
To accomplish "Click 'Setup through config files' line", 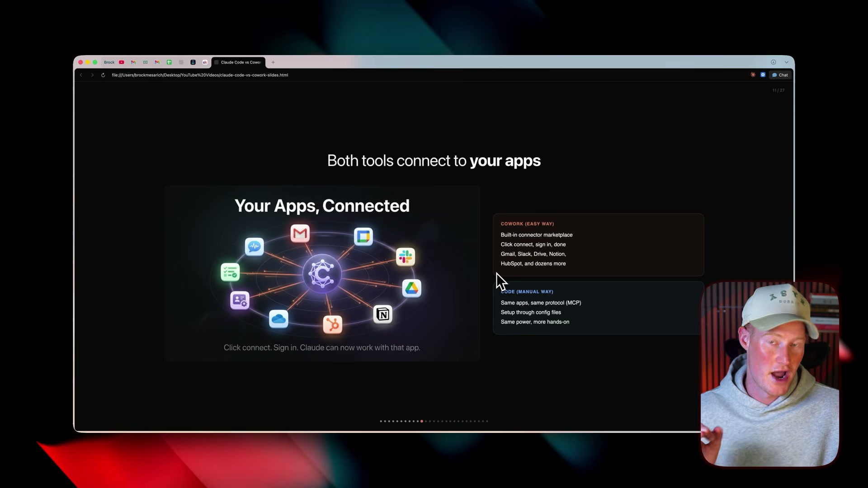I will [531, 312].
